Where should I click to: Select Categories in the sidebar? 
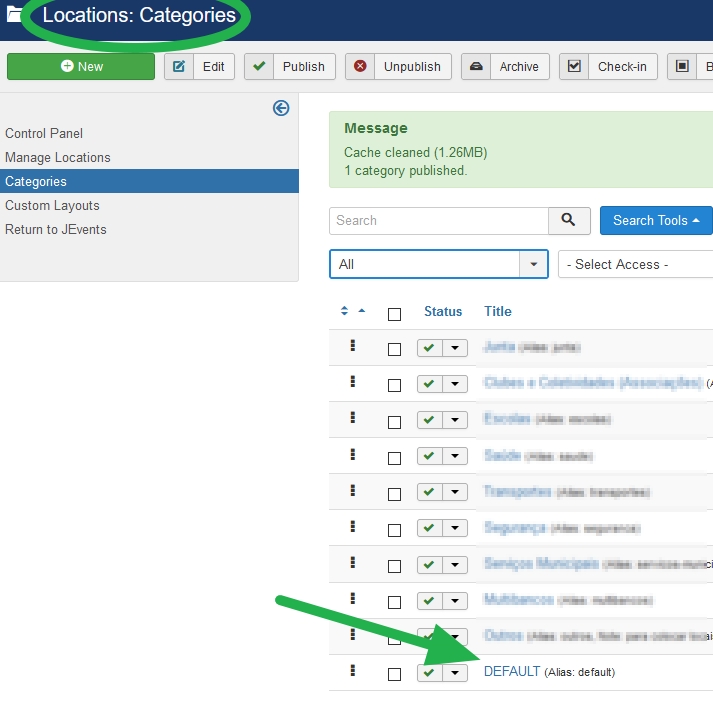coord(149,181)
